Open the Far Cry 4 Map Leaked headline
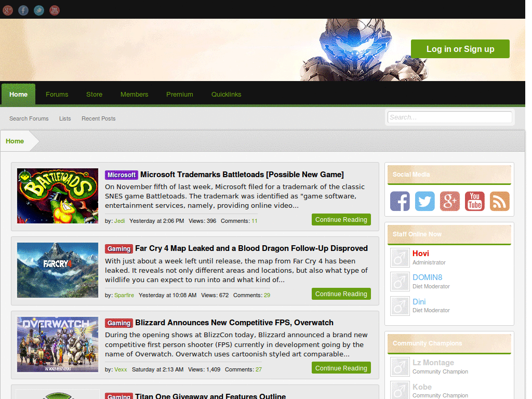The image size is (532, 399). point(251,248)
